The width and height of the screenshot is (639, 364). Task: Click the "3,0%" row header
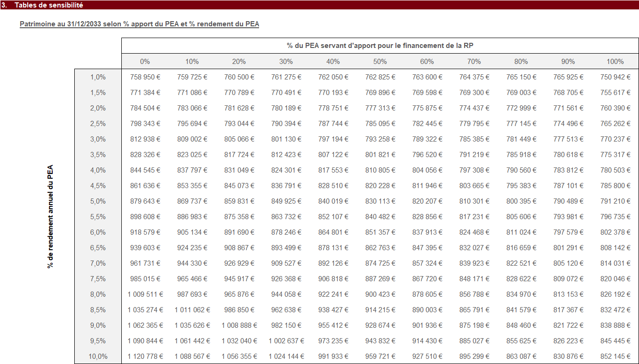coord(98,139)
